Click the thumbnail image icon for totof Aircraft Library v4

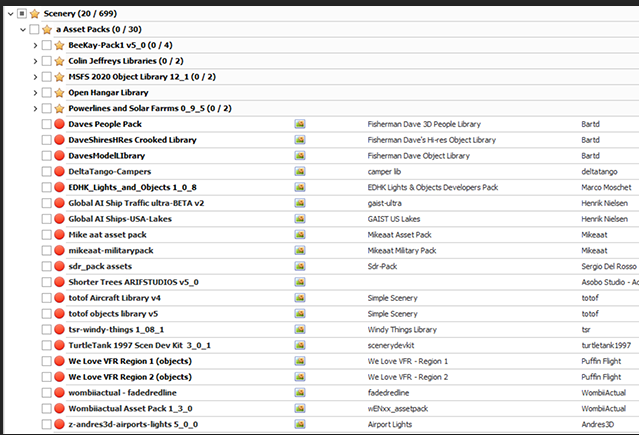300,298
